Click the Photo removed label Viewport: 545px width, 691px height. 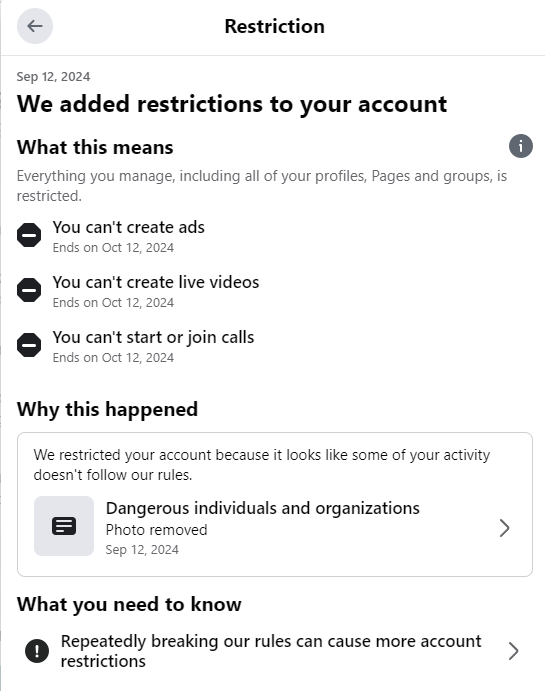pyautogui.click(x=156, y=529)
